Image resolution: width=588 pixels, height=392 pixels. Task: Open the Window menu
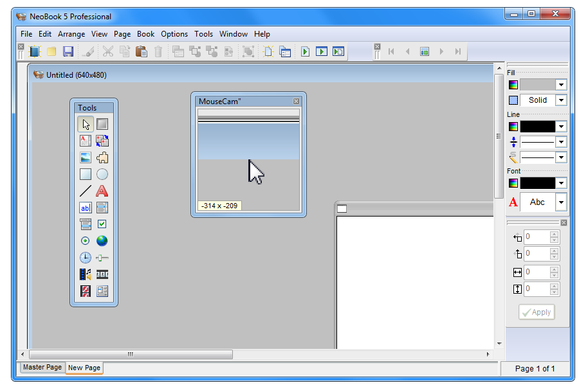234,34
